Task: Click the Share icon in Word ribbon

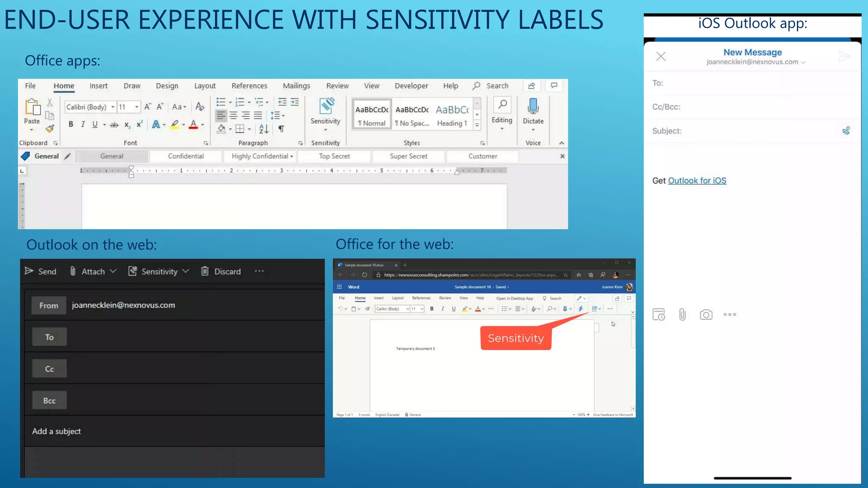Action: pos(531,86)
